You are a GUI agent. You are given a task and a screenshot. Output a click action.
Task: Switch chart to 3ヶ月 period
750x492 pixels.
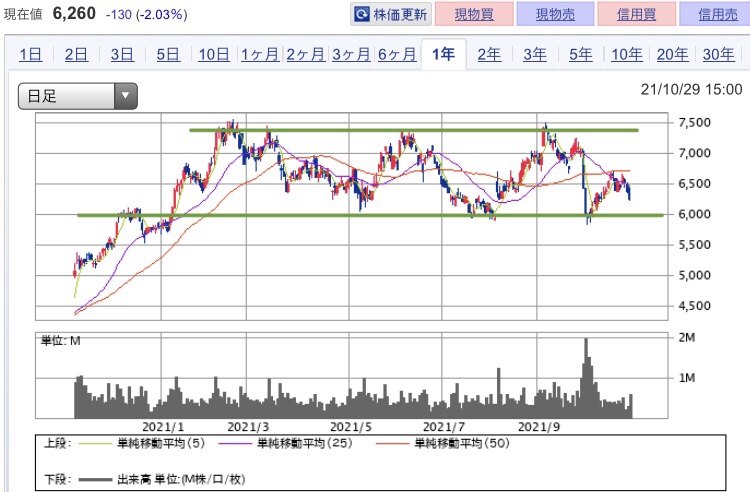[x=351, y=55]
